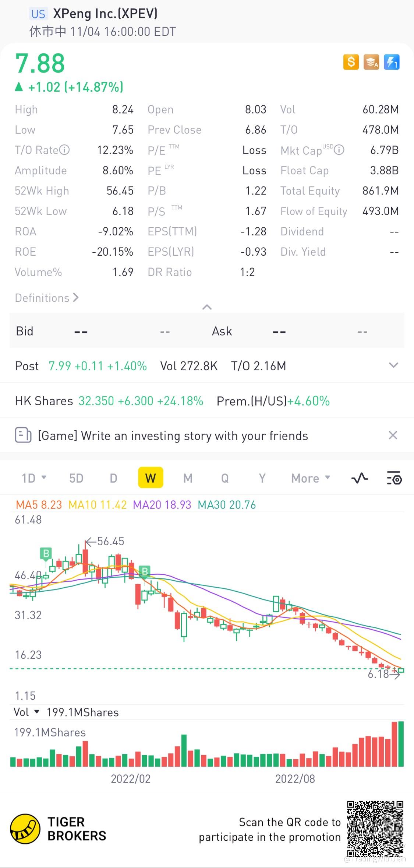Expand the Post market row chevron
The width and height of the screenshot is (414, 868).
click(x=393, y=365)
